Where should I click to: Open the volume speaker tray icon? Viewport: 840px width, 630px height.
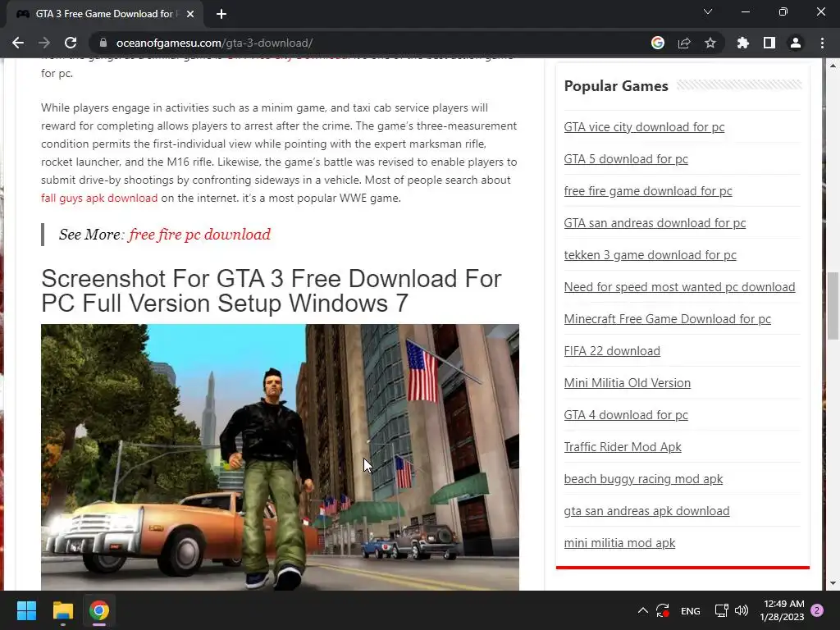[742, 610]
